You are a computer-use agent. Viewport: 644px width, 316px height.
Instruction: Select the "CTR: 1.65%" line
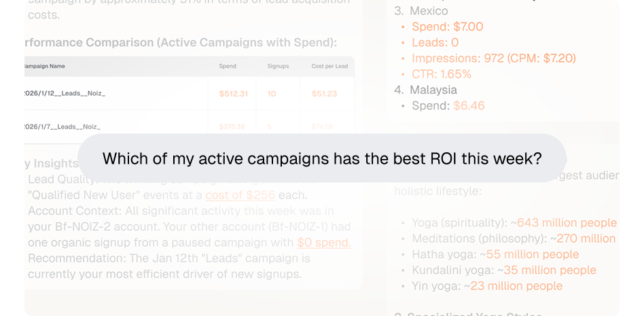[x=442, y=73]
